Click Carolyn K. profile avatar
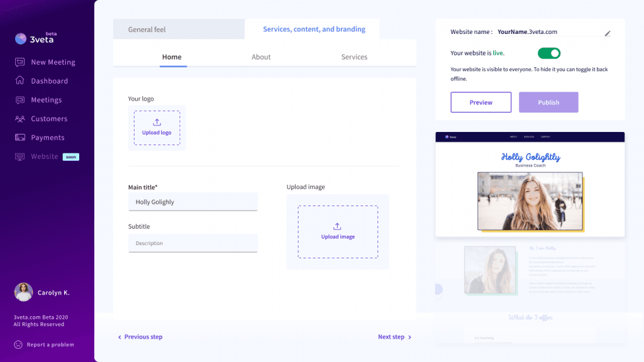This screenshot has height=362, width=644. (23, 292)
